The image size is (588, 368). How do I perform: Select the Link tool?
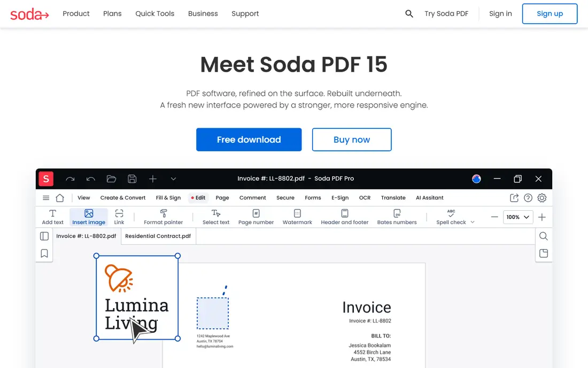[119, 217]
